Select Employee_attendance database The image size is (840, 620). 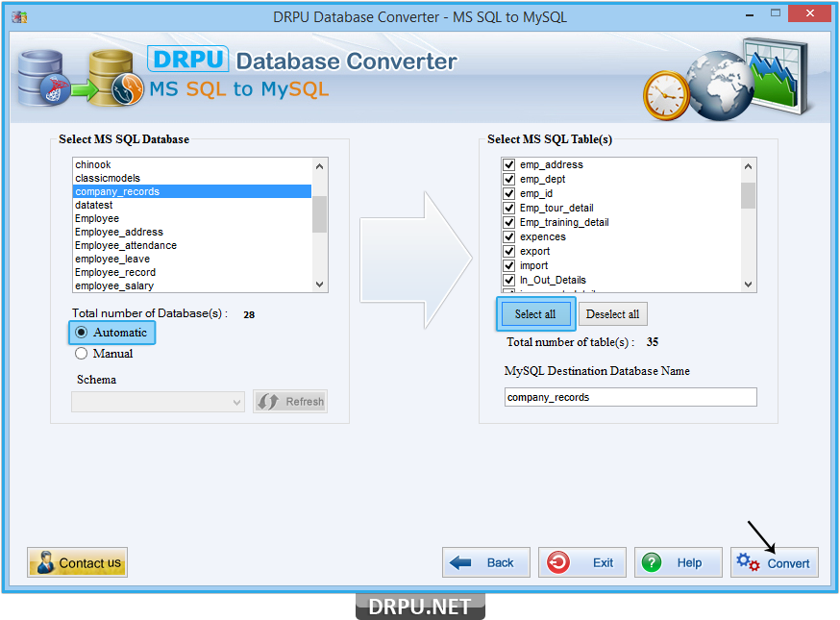(192, 245)
